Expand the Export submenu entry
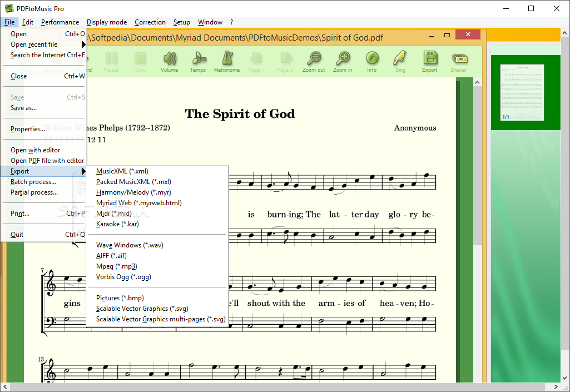This screenshot has width=570, height=392. coord(43,171)
